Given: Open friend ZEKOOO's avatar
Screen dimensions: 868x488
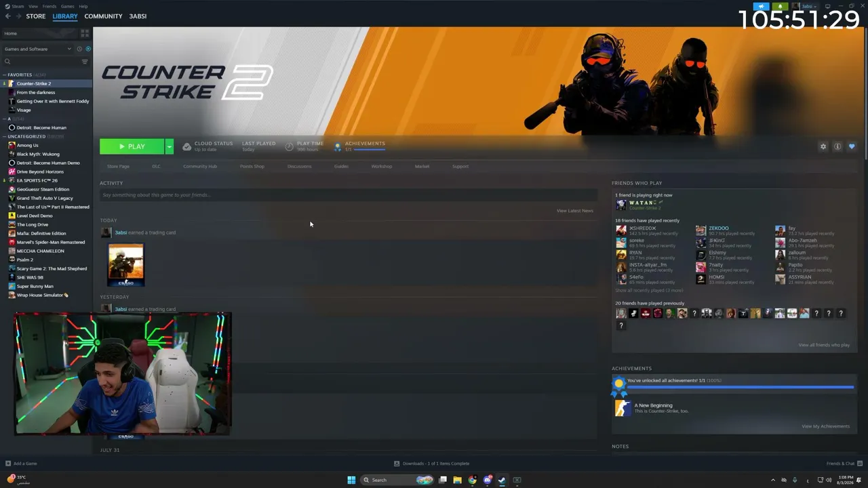Looking at the screenshot, I should [x=701, y=230].
